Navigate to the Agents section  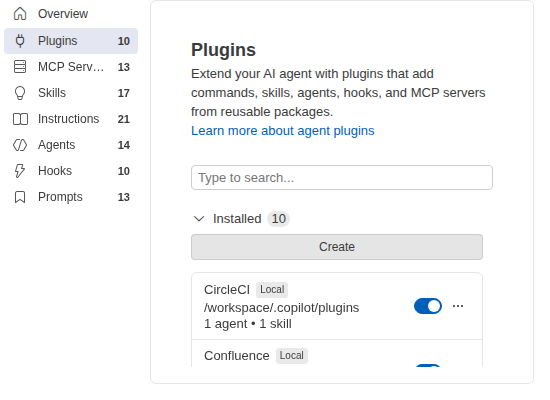[71, 145]
